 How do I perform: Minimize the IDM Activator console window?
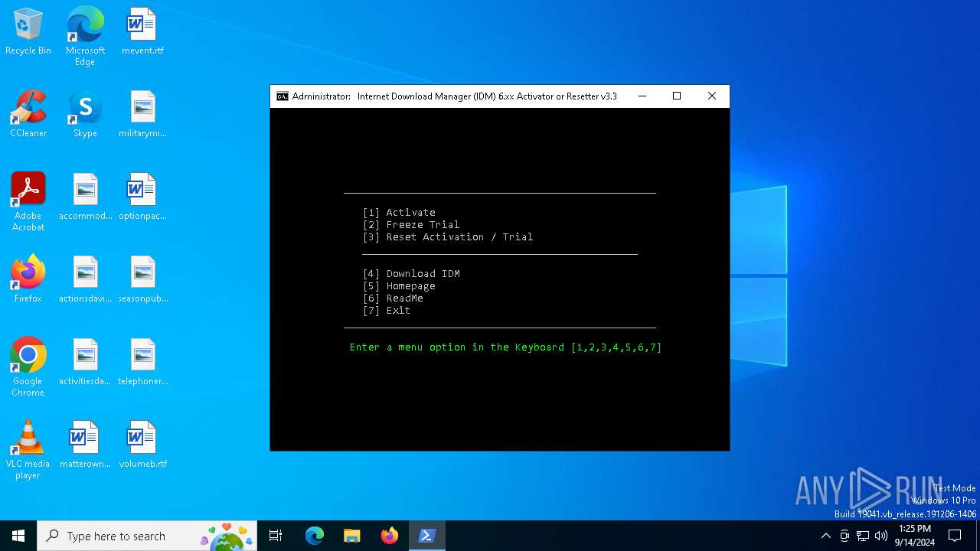point(642,96)
